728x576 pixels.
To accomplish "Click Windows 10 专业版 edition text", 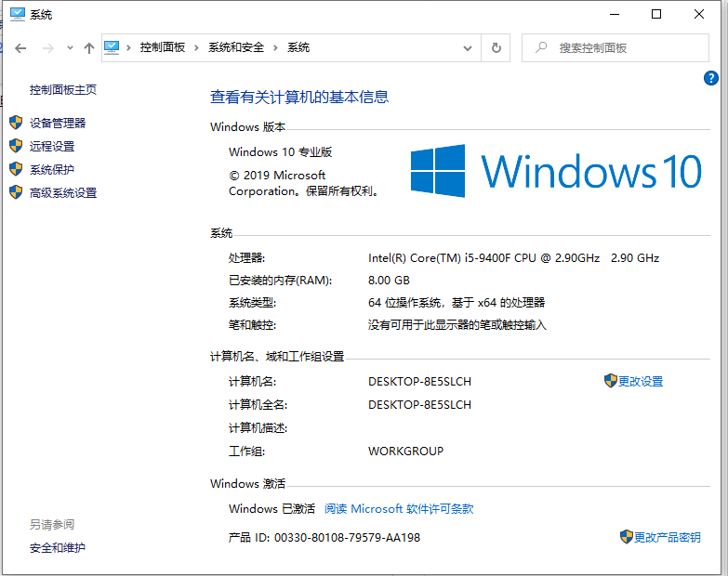I will (x=281, y=152).
